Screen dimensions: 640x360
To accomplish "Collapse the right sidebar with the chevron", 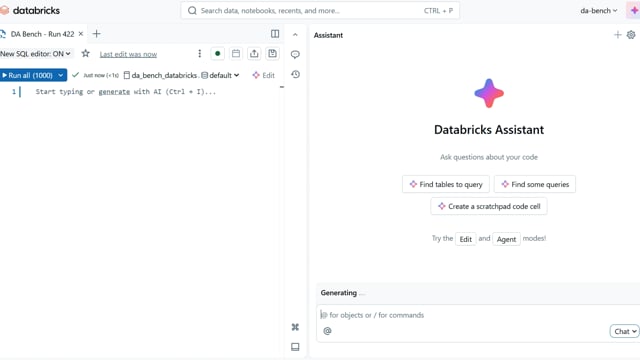I will (295, 35).
